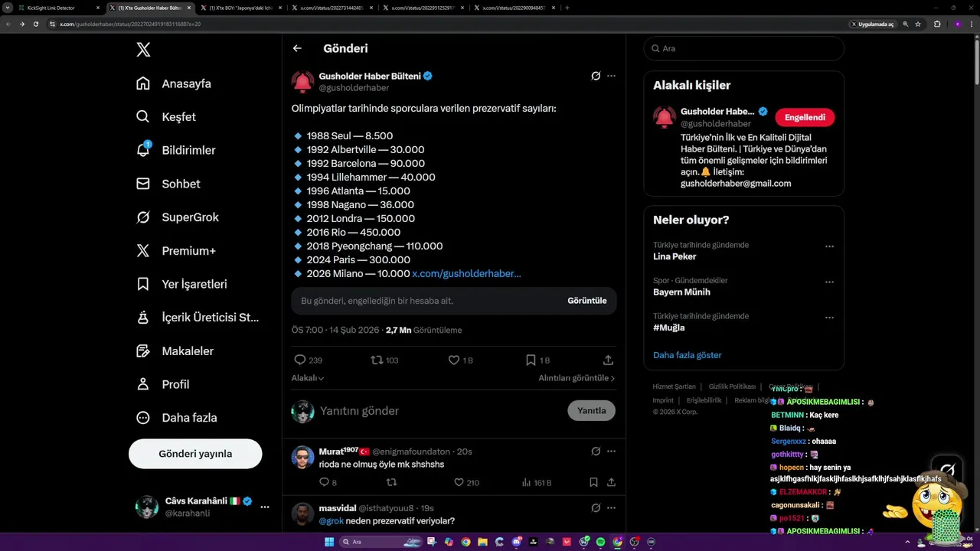Open more options on Gusholder post
Image resolution: width=980 pixels, height=551 pixels.
(x=611, y=76)
